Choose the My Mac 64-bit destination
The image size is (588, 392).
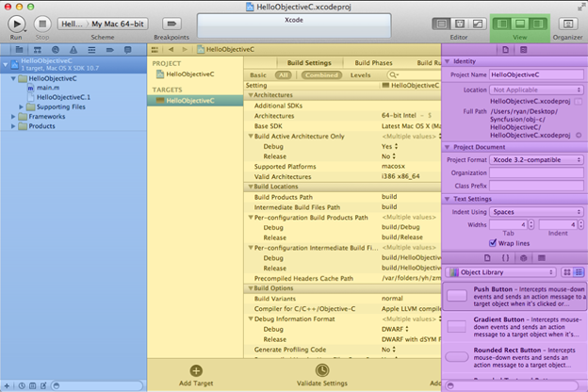tap(118, 24)
